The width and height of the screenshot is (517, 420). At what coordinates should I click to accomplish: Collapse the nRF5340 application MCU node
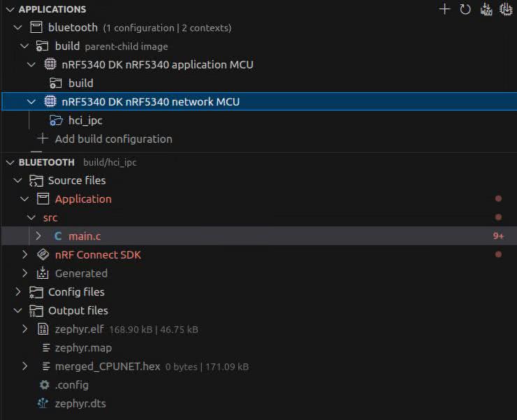31,65
